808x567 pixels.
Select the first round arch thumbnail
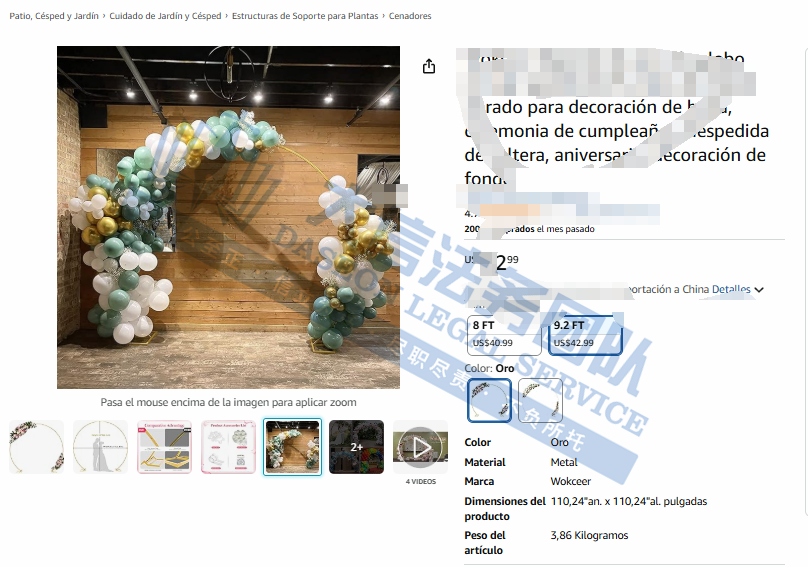click(36, 446)
